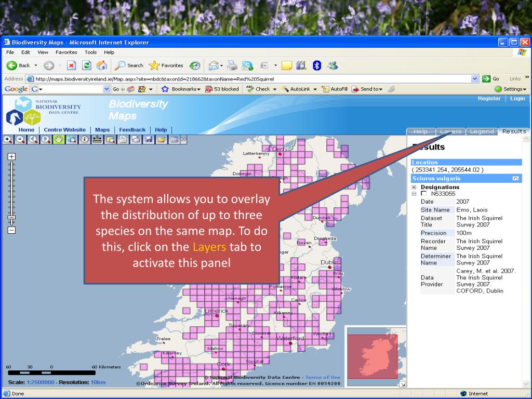Image resolution: width=532 pixels, height=399 pixels.
Task: Click the 53 blocked popup button
Action: tap(222, 89)
